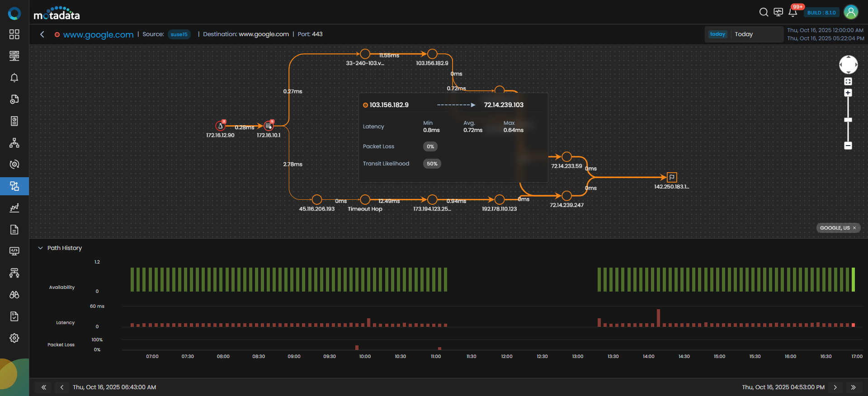Image resolution: width=868 pixels, height=396 pixels.
Task: Click the www.google.com title link
Action: tap(98, 35)
